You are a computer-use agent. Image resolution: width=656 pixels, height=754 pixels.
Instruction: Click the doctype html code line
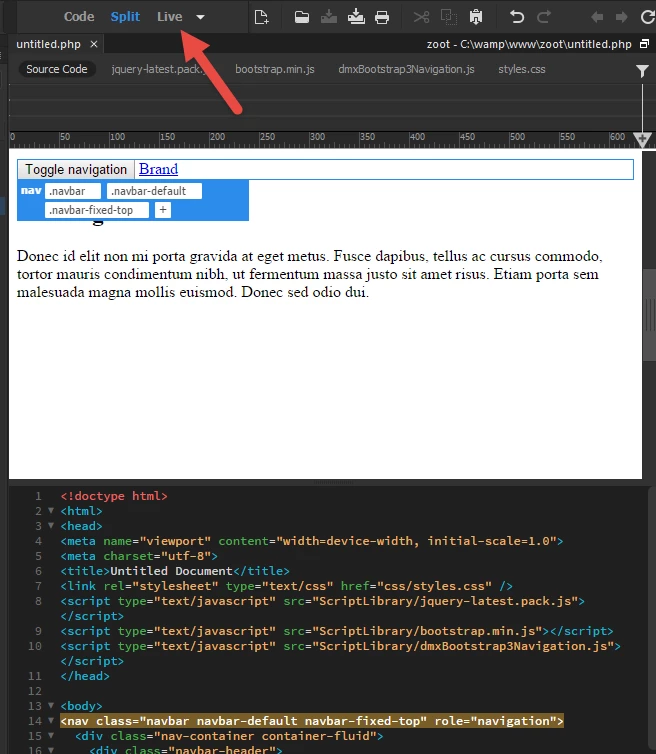pos(114,496)
